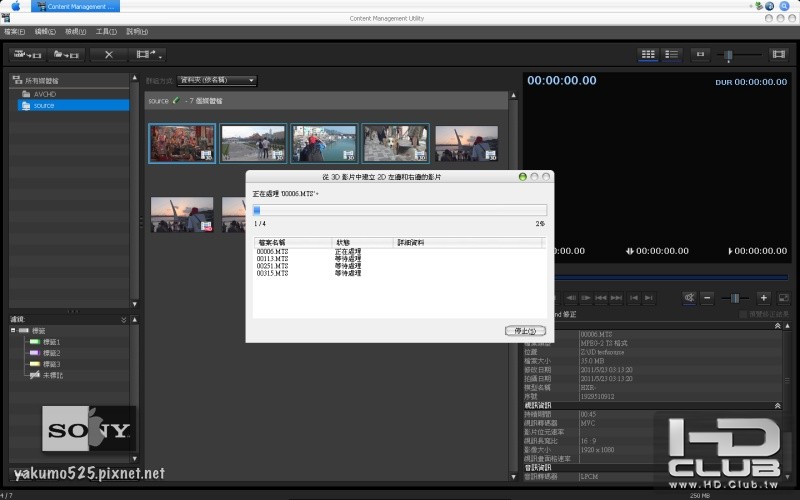Click the large thumbnail size icon
Image resolution: width=800 pixels, height=500 pixels.
(778, 54)
